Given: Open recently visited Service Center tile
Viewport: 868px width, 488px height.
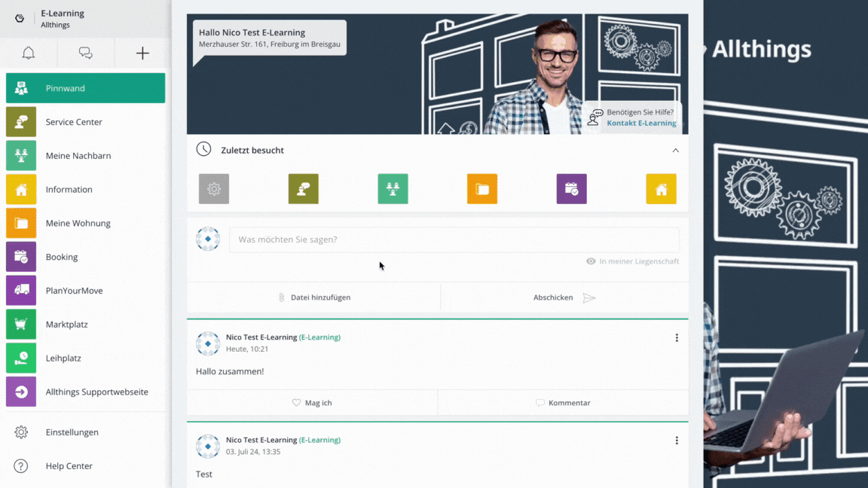Looking at the screenshot, I should [304, 189].
